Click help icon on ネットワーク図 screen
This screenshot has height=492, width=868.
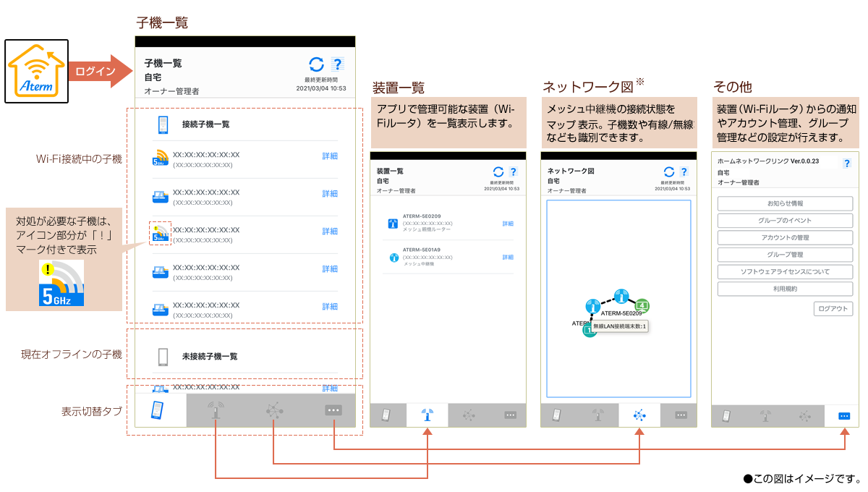pyautogui.click(x=684, y=171)
